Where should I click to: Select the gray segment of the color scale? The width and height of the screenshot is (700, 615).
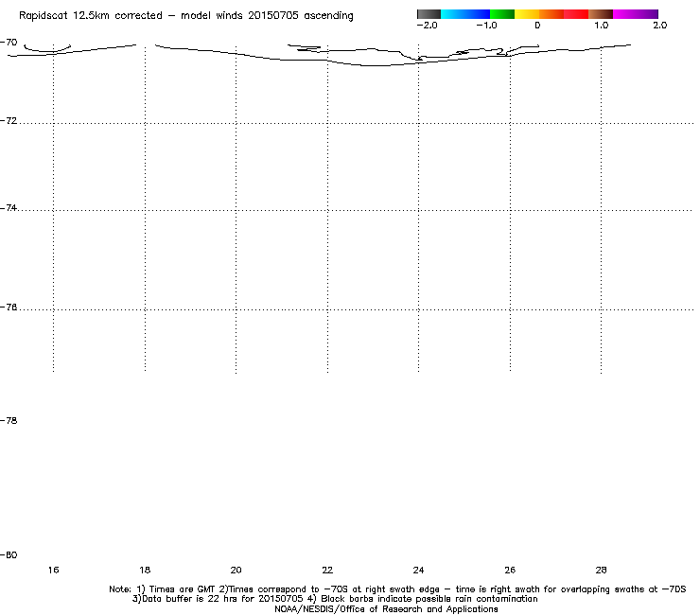(x=429, y=14)
